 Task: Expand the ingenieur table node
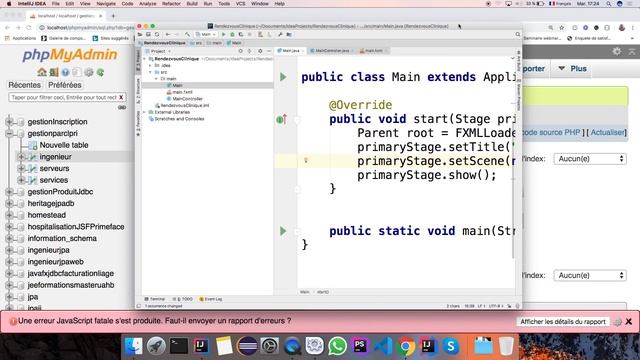coord(21,157)
